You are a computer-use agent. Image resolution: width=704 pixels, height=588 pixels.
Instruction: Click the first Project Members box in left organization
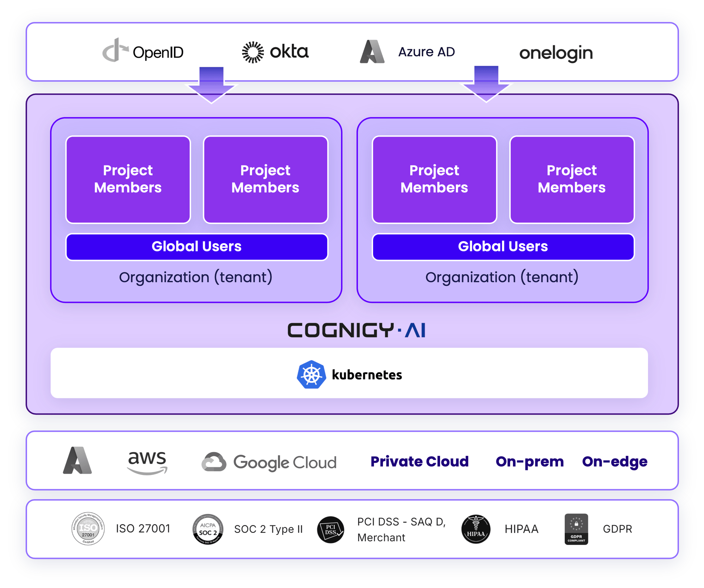[128, 180]
